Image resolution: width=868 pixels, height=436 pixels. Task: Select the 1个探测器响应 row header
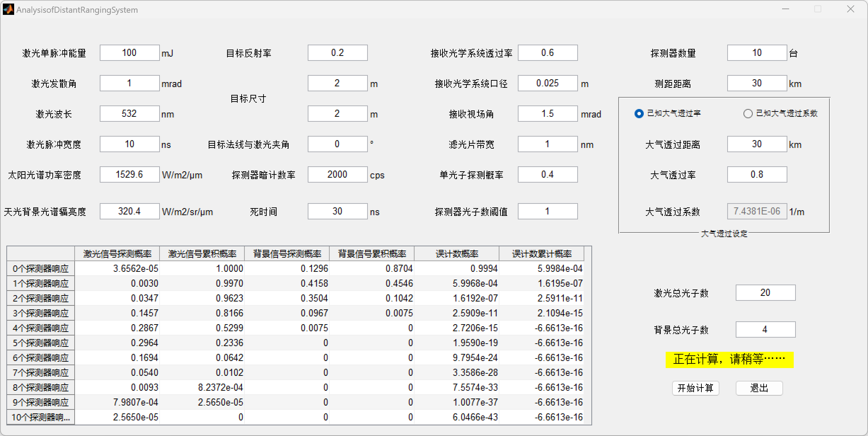(41, 283)
